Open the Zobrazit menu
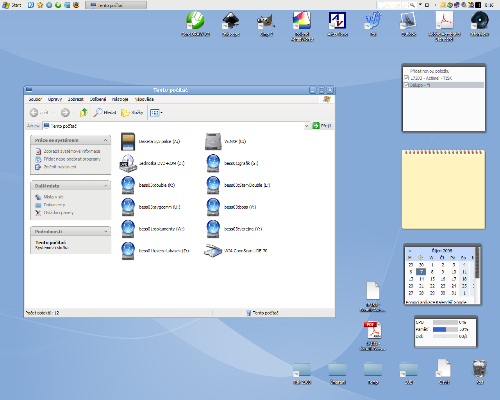500x400 pixels. (x=76, y=99)
